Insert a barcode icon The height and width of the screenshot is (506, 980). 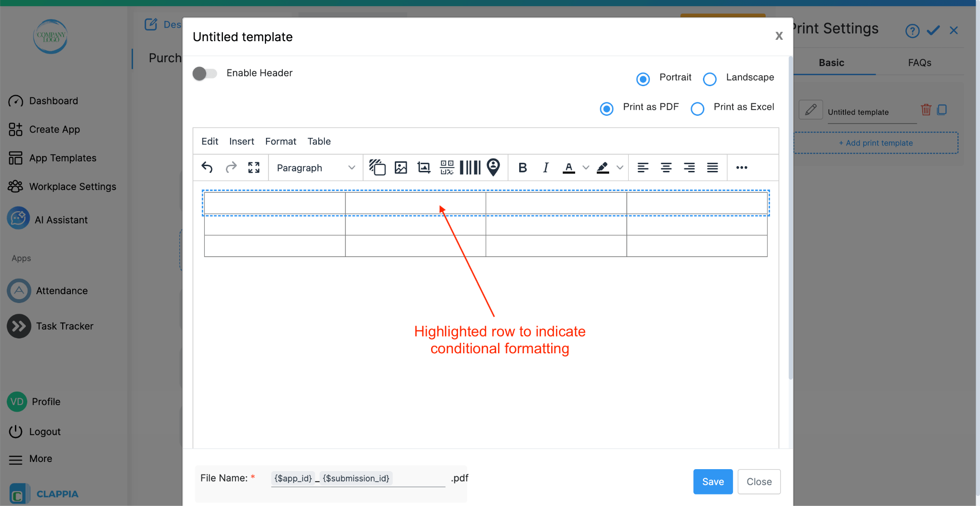coord(470,168)
